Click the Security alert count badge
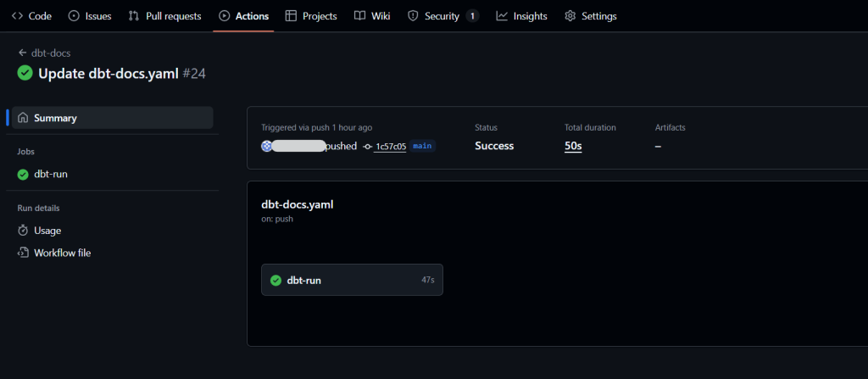 click(472, 16)
